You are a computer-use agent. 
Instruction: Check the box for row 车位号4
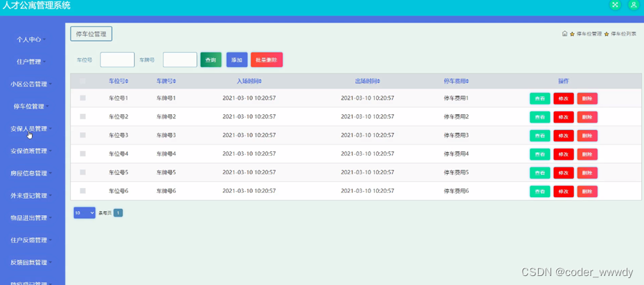pos(82,154)
